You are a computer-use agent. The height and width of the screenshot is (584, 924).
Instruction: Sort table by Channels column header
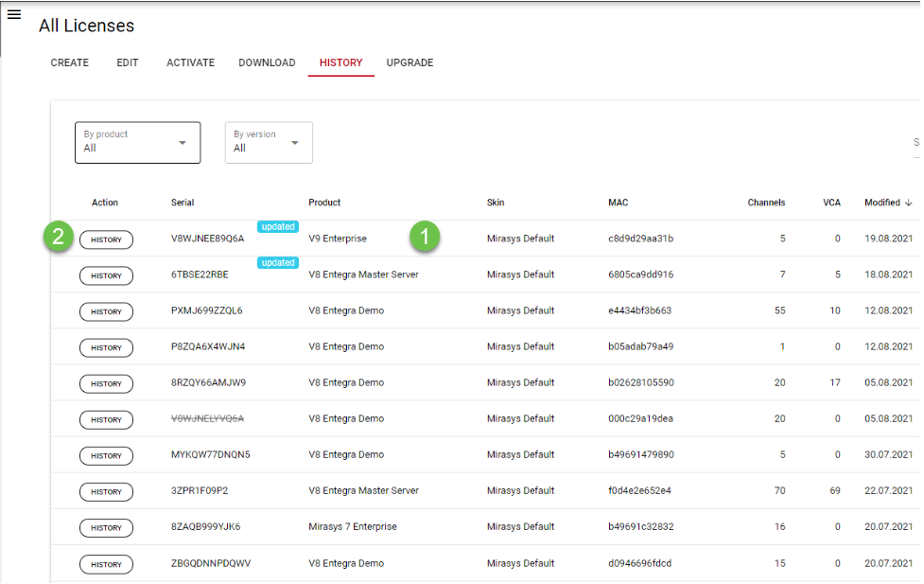point(766,203)
